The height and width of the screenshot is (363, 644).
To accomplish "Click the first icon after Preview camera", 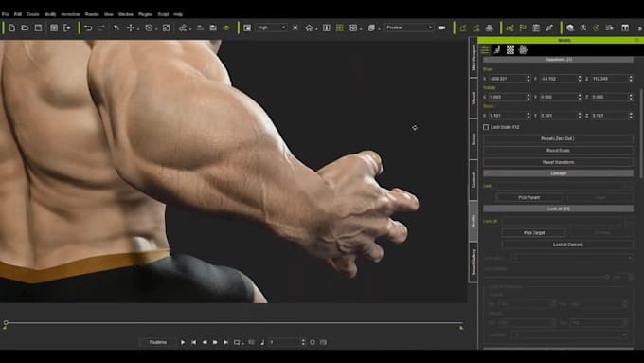I will tap(463, 27).
